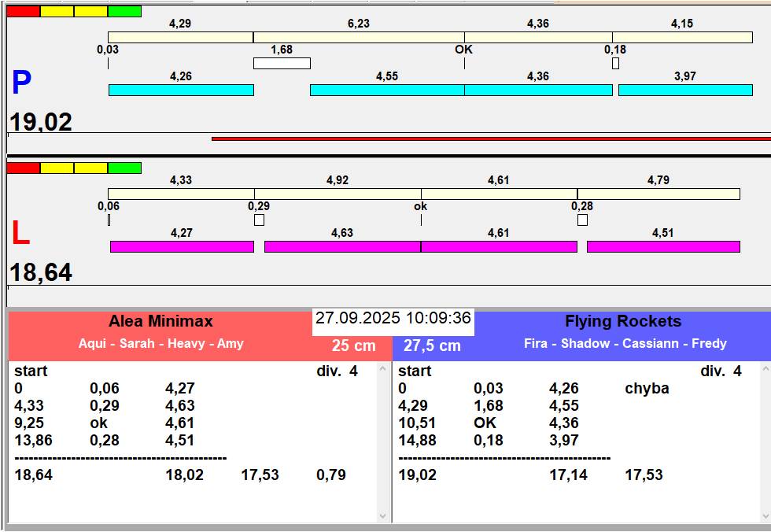The image size is (771, 532).
Task: Click value 18,02 in Alea Minimax summary
Action: (184, 475)
